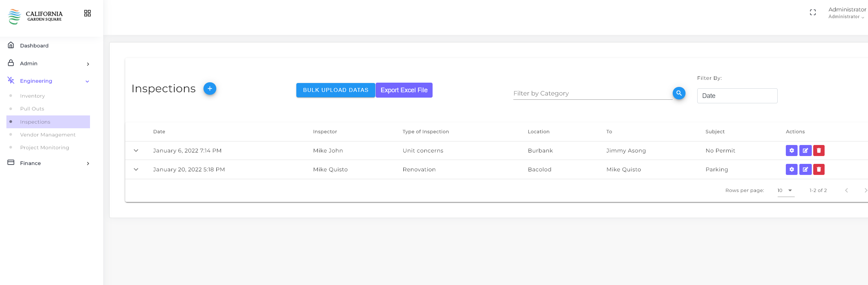Open the Administrator account dropdown
The image size is (868, 285).
pos(847,13)
